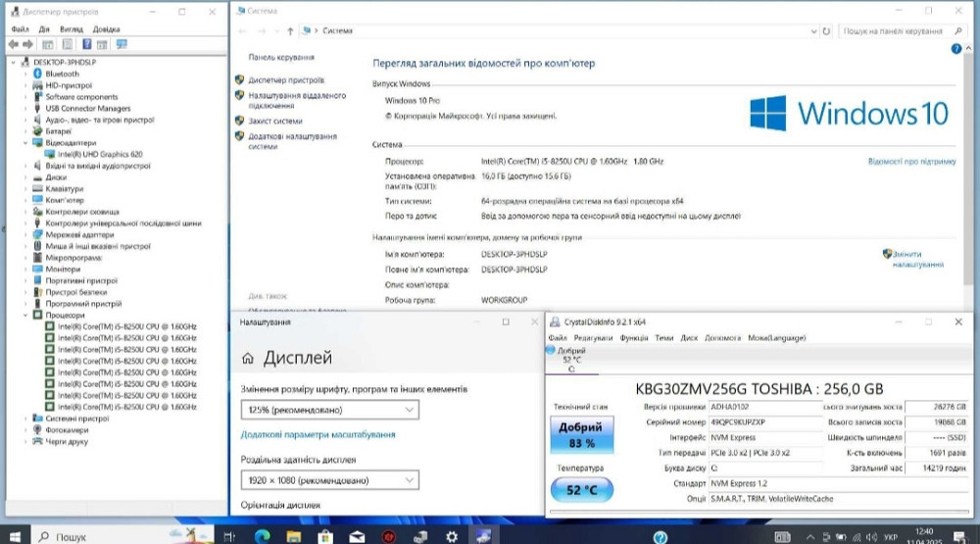980x544 pixels.
Task: Scan for hardware changes monitor icon
Action: pos(122,44)
